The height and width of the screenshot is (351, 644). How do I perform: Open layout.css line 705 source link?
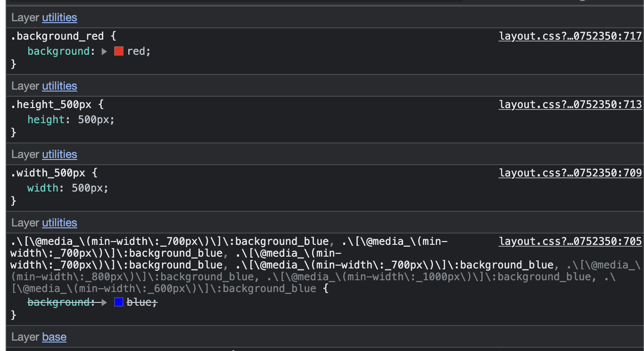pos(570,241)
